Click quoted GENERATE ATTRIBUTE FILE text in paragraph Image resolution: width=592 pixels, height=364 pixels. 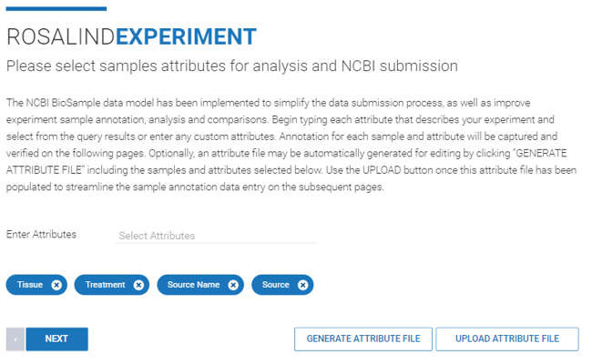click(x=286, y=161)
